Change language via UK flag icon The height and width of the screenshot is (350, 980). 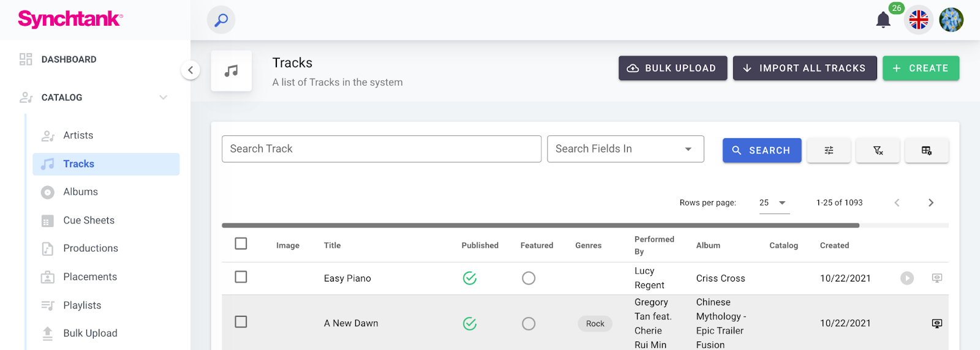point(918,20)
